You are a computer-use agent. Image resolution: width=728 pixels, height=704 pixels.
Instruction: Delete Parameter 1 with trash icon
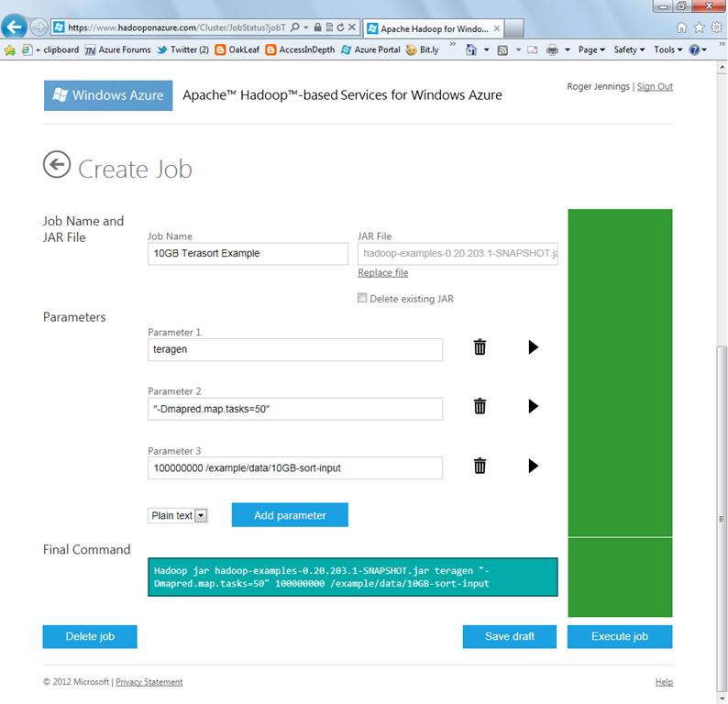pyautogui.click(x=480, y=346)
